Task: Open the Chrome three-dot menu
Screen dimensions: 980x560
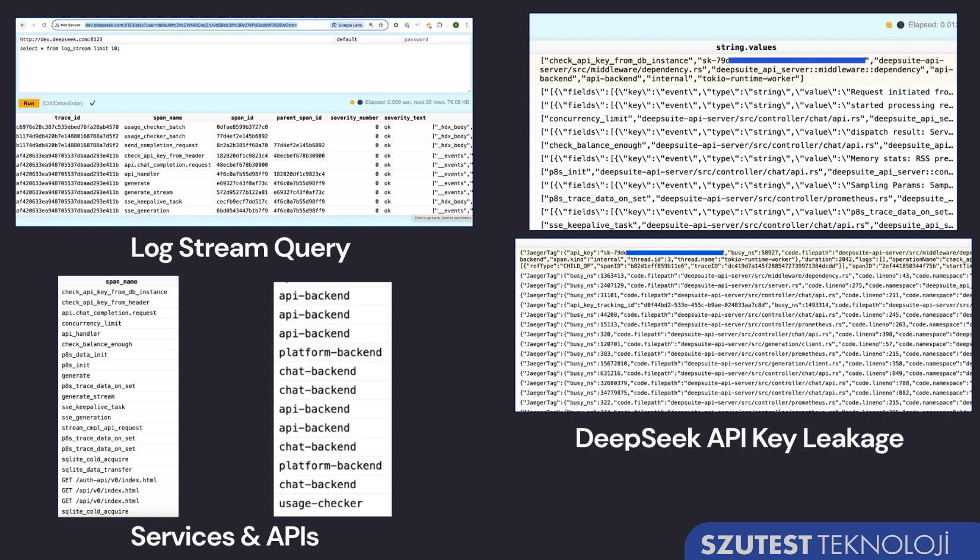Action: (x=467, y=25)
